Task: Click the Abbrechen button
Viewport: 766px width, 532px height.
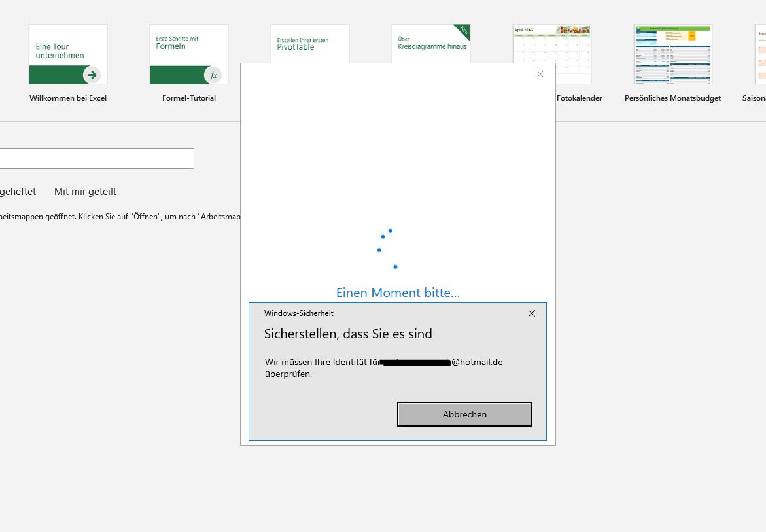Action: [464, 414]
